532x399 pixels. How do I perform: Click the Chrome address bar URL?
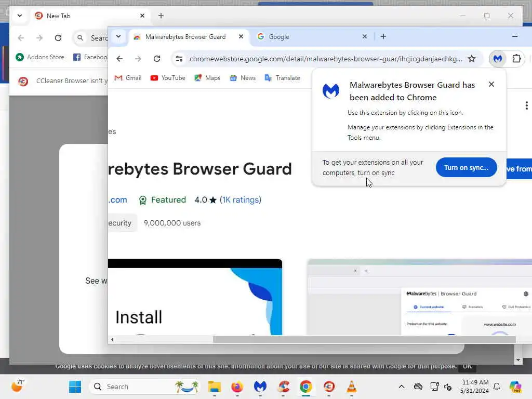(x=326, y=59)
